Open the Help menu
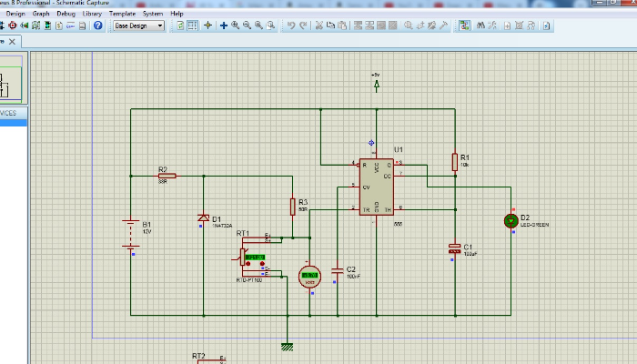 pos(177,14)
